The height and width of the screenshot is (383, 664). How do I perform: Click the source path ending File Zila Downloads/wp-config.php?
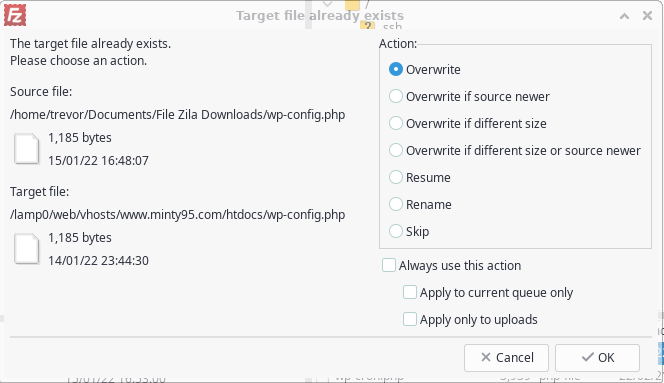(177, 115)
